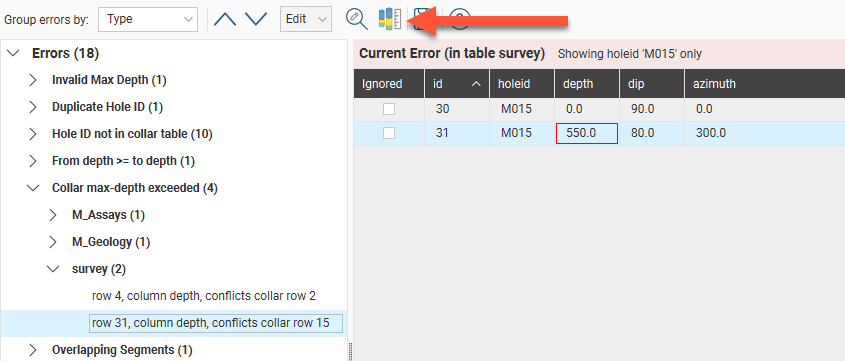Click the down arrow next error icon
The image size is (845, 361).
click(256, 19)
